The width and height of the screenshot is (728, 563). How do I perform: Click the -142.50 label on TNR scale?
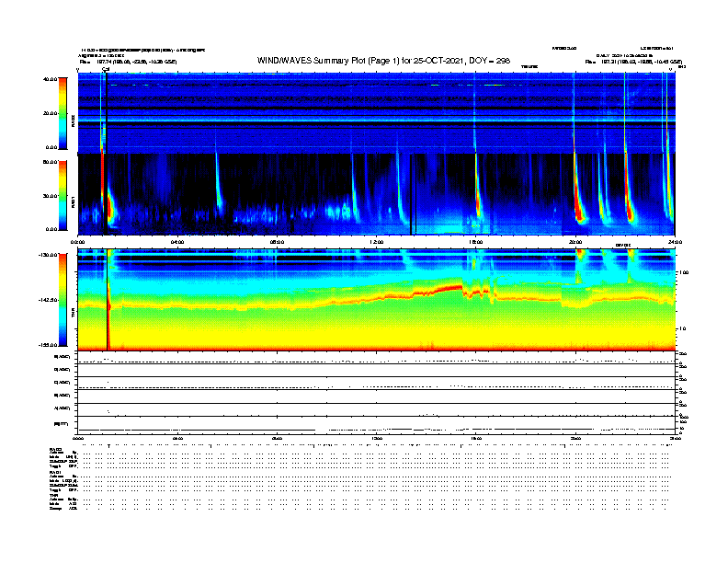coord(49,300)
